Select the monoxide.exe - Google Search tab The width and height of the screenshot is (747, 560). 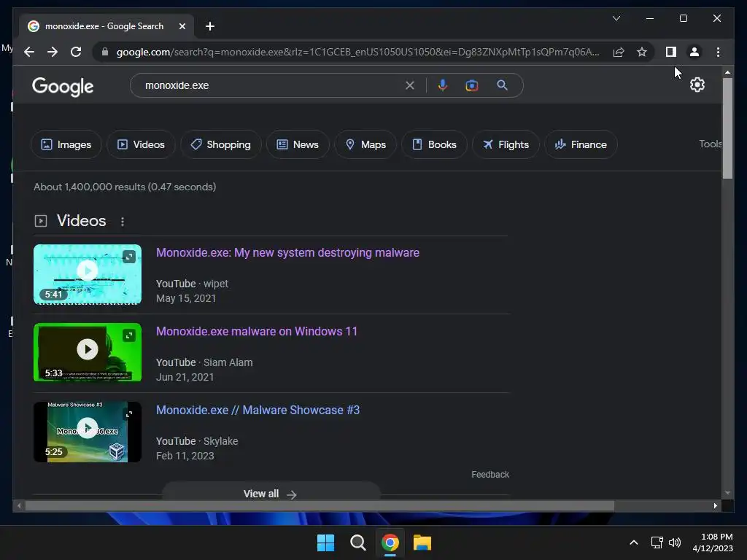tap(107, 26)
